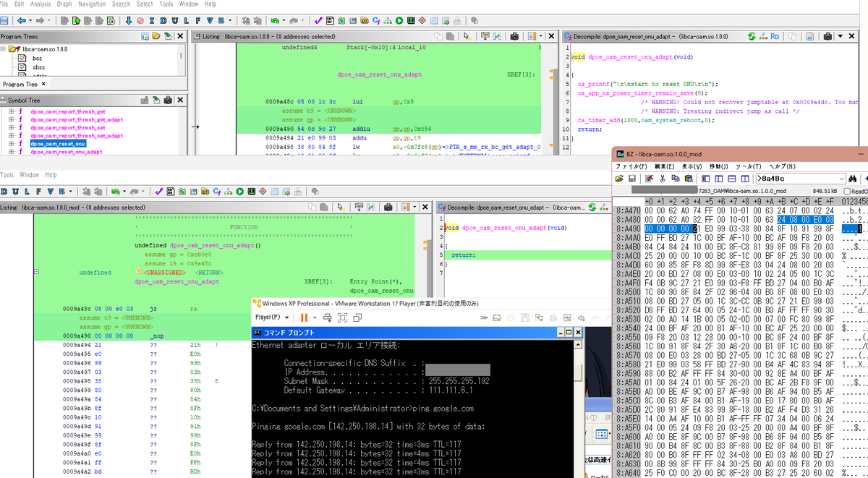Image resolution: width=868 pixels, height=478 pixels.
Task: Open the dropdown arrow in top Decompile header
Action: click(x=840, y=35)
